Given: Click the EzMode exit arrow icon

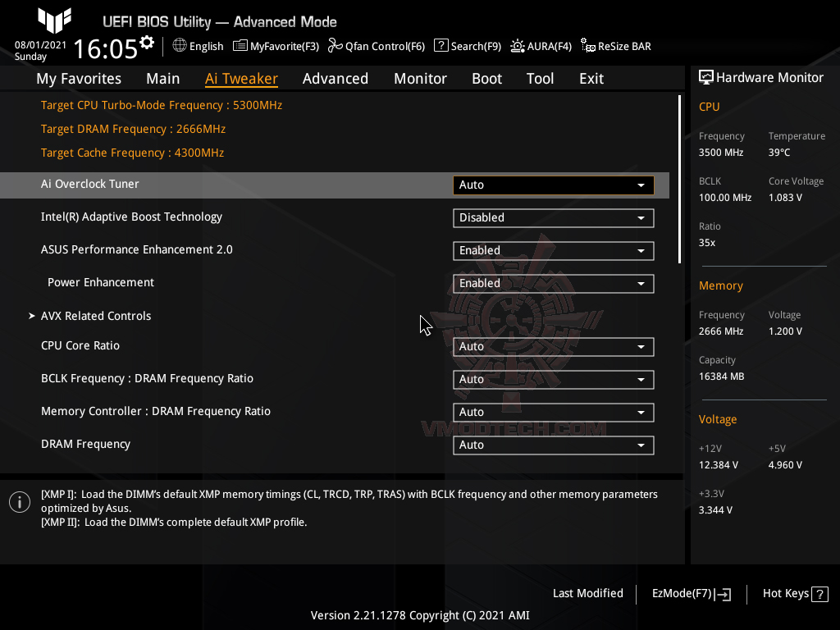Looking at the screenshot, I should click(x=723, y=594).
